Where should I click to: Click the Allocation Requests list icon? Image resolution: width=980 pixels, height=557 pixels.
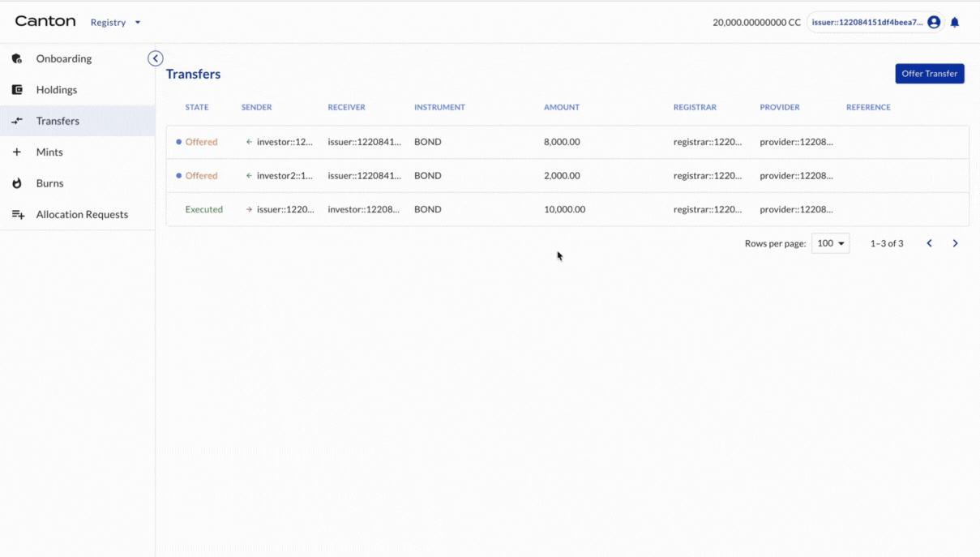pyautogui.click(x=18, y=215)
